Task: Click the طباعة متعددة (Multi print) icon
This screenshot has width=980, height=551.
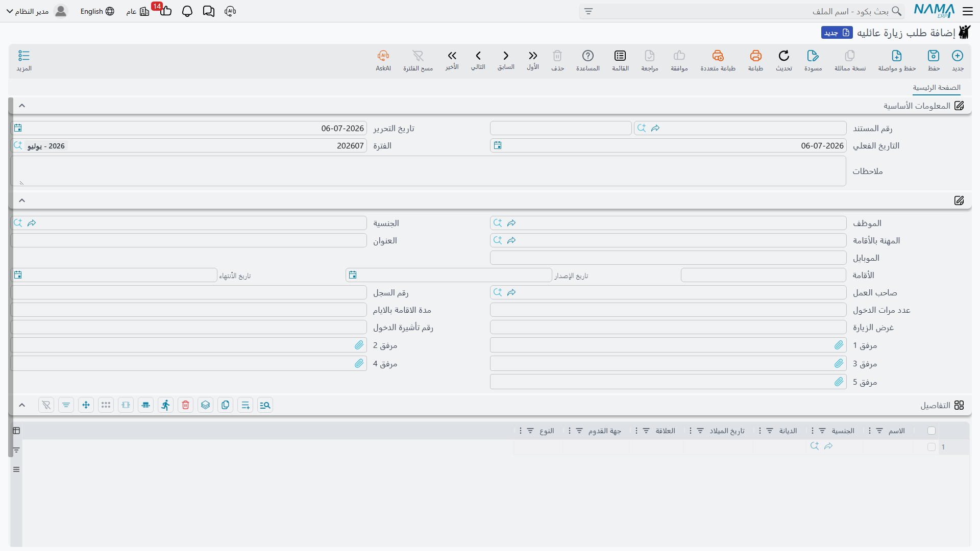Action: tap(718, 56)
